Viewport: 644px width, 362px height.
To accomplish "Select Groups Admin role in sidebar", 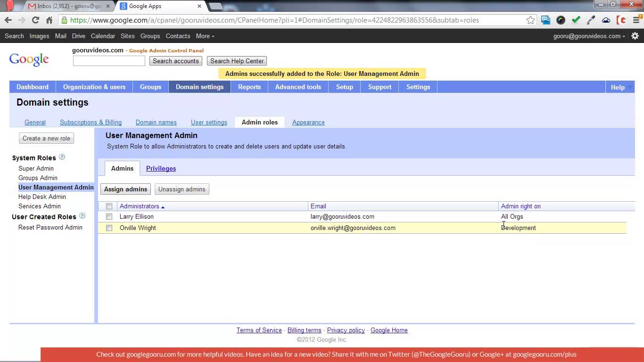I will (x=38, y=178).
